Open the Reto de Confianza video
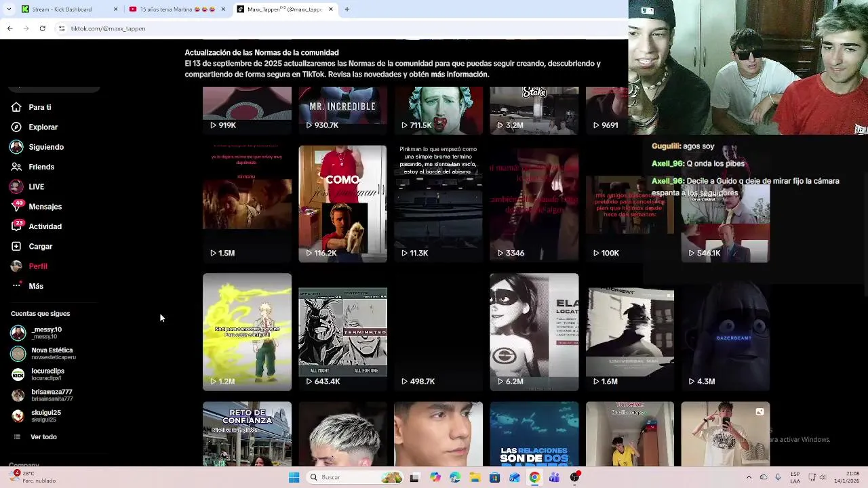Image resolution: width=868 pixels, height=488 pixels. [247, 434]
